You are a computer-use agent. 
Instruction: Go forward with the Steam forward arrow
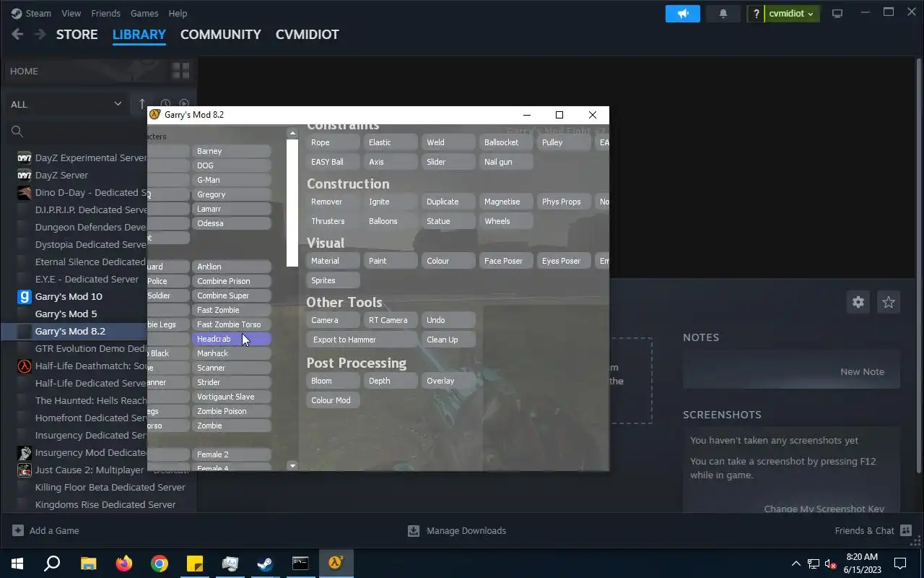coord(40,34)
